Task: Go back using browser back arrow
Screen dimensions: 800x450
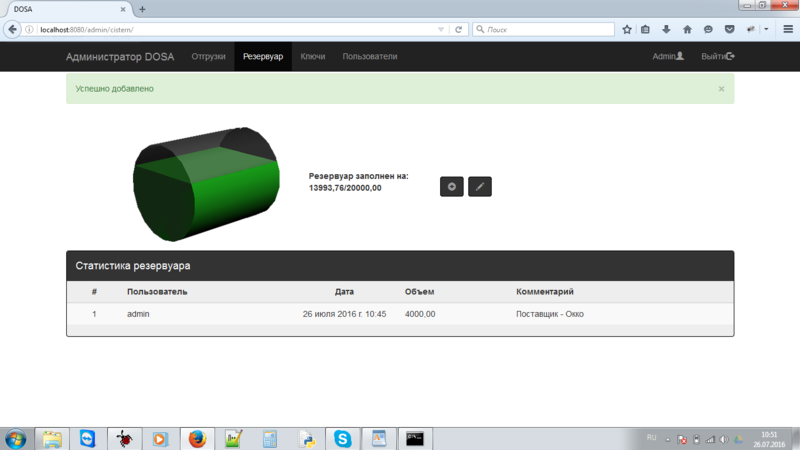Action: click(x=14, y=29)
